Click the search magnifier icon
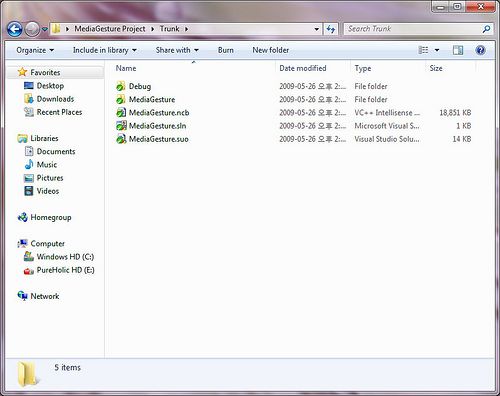This screenshot has width=500, height=396. [486, 29]
